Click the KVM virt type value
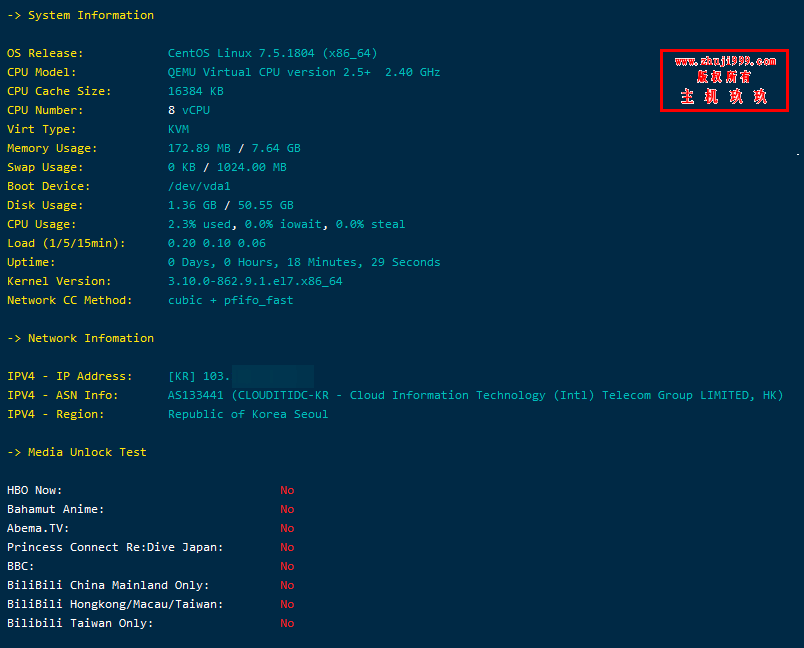 pyautogui.click(x=178, y=129)
